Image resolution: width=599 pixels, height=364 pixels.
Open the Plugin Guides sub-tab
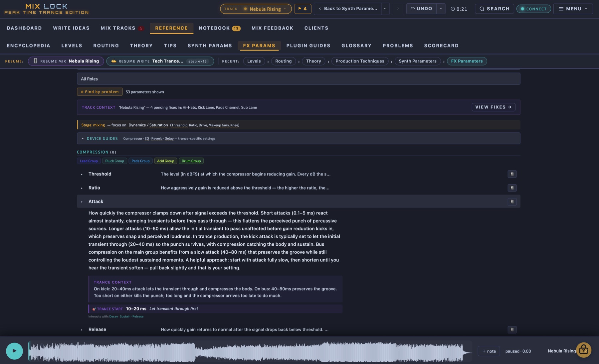[x=308, y=46]
